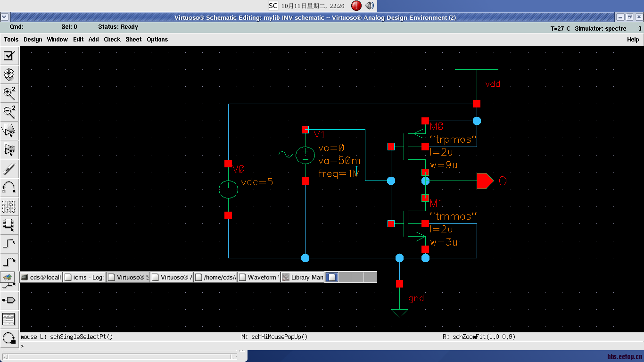The image size is (644, 362).
Task: Select the narrow Wire tool icon
Action: pyautogui.click(x=9, y=244)
